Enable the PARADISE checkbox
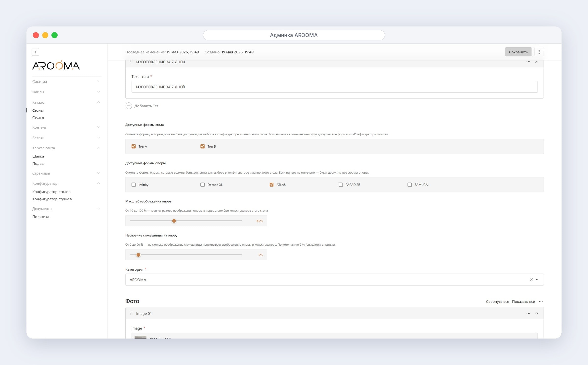This screenshot has width=588, height=365. coord(341,185)
